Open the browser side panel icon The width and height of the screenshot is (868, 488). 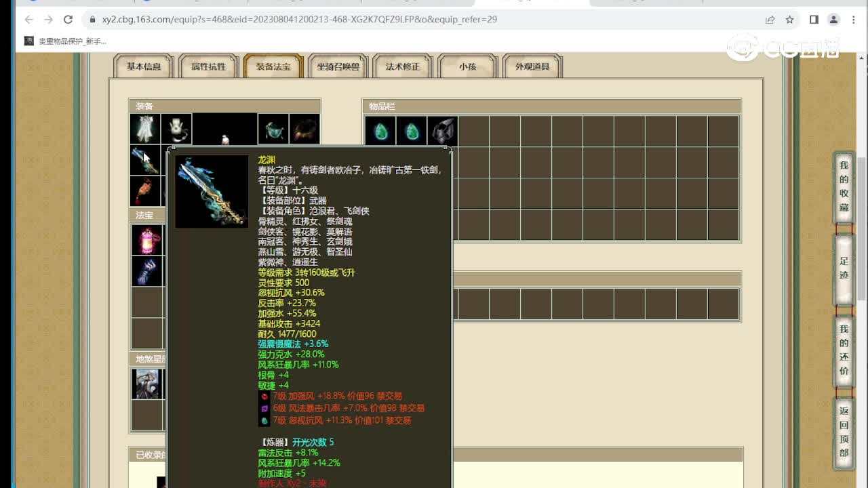814,20
